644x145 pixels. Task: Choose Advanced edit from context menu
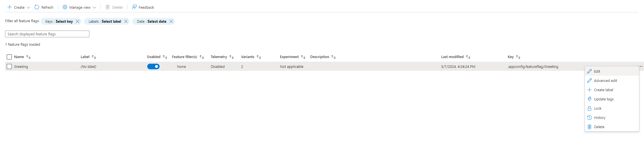click(x=605, y=80)
